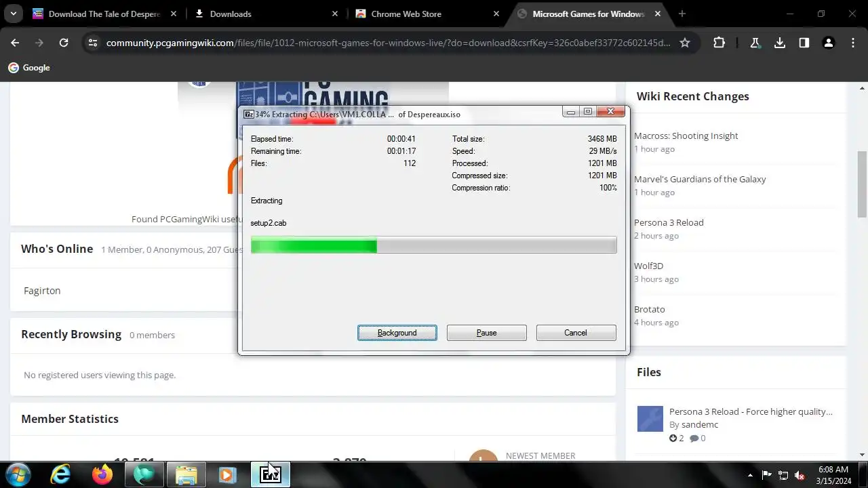Viewport: 868px width, 488px height.
Task: Open a new browser tab
Action: click(682, 14)
